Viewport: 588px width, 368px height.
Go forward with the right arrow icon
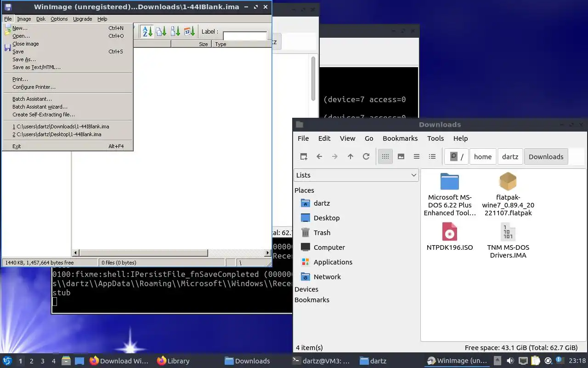[335, 156]
